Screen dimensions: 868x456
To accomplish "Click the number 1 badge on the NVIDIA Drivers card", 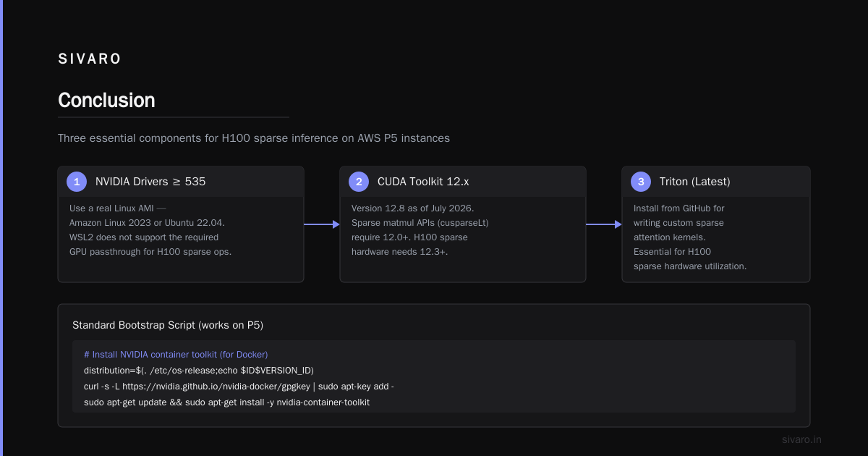I will (x=77, y=182).
